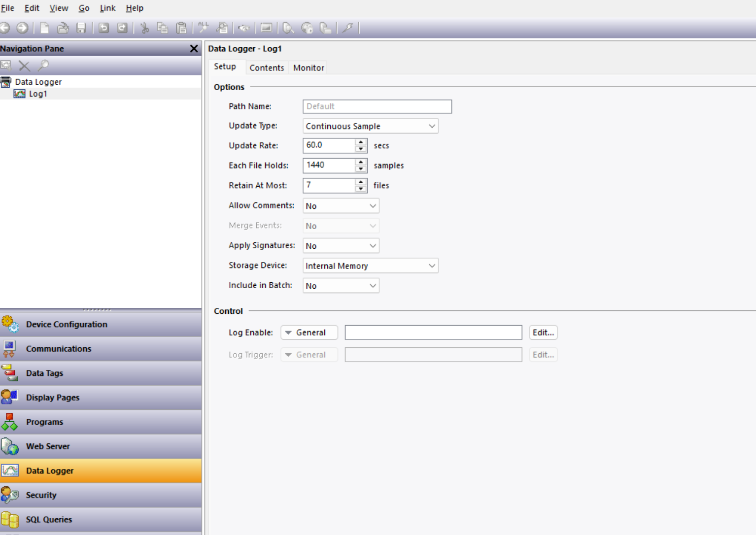Click the delete X icon below Navigation Pane title
This screenshot has width=756, height=535.
(24, 65)
